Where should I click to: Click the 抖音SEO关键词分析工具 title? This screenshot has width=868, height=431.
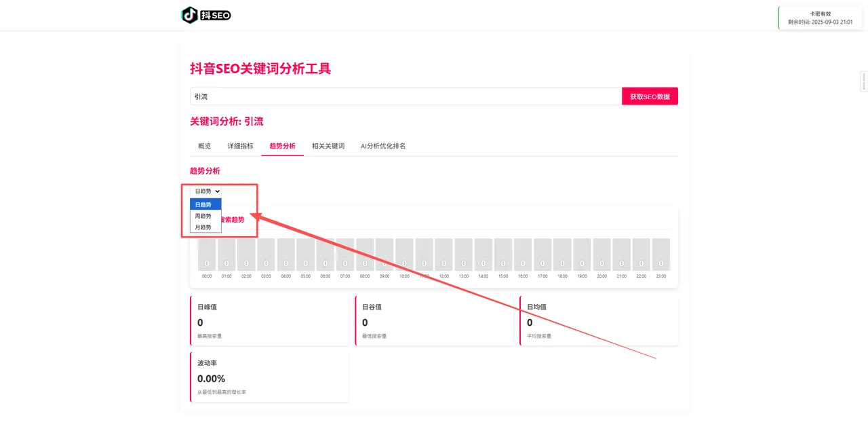click(x=260, y=69)
